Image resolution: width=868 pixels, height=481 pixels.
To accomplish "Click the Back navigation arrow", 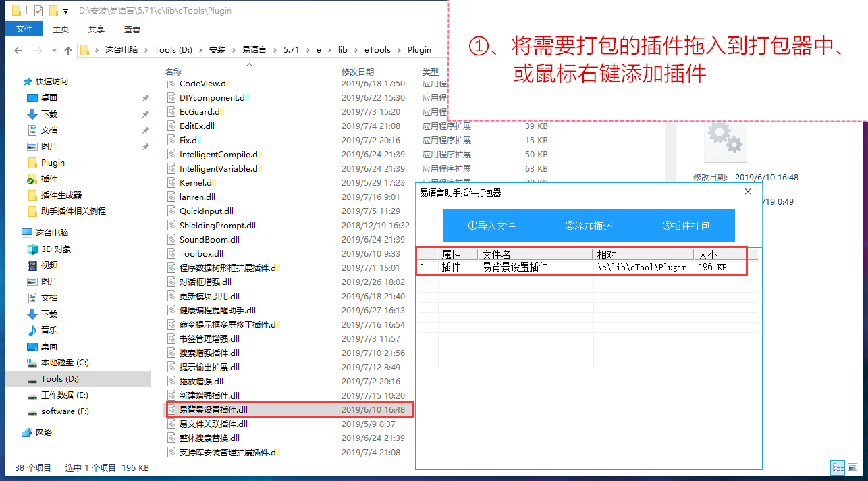I will coord(18,50).
